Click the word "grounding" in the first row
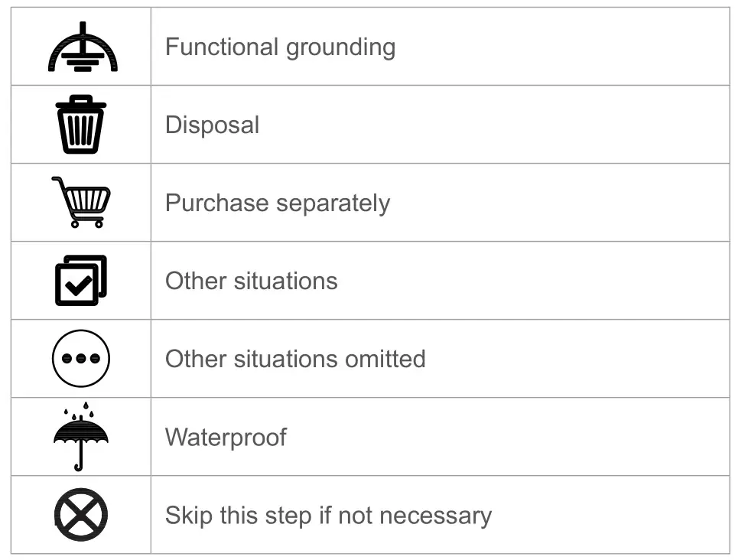Image resolution: width=735 pixels, height=560 pixels. 340,48
